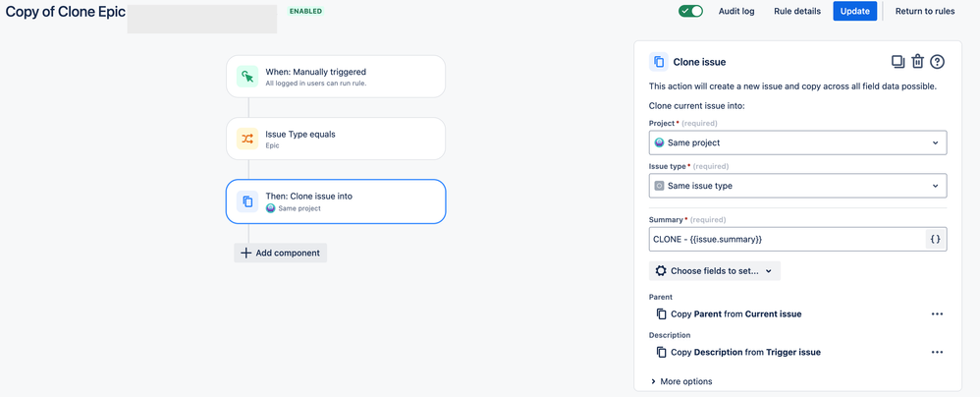Open Parent field options ellipsis menu
980x397 pixels.
937,313
